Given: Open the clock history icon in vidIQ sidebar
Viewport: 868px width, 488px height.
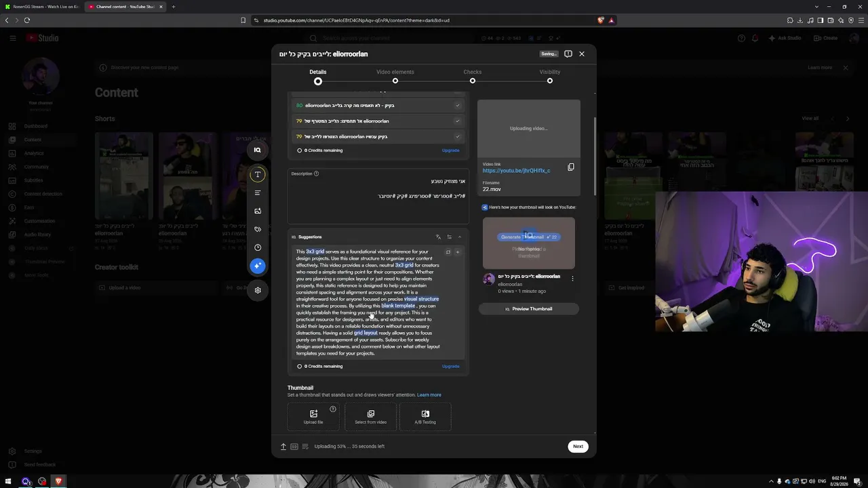Looking at the screenshot, I should 257,247.
